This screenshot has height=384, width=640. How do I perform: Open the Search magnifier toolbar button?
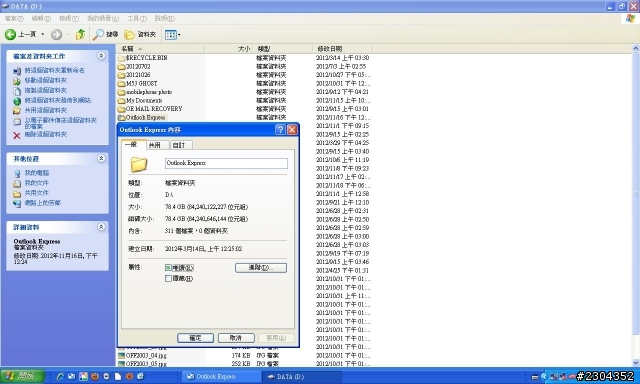[x=105, y=35]
